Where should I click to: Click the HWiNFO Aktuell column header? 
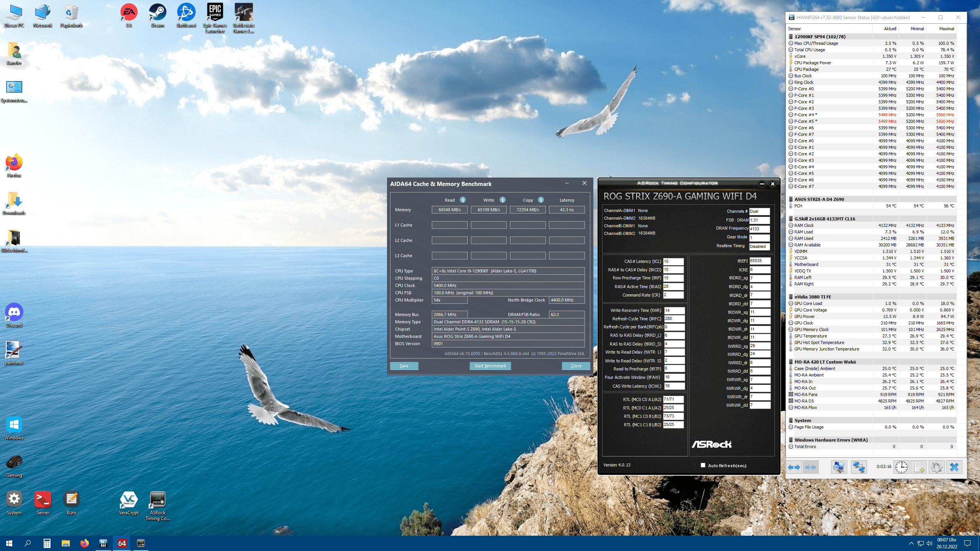tap(886, 29)
